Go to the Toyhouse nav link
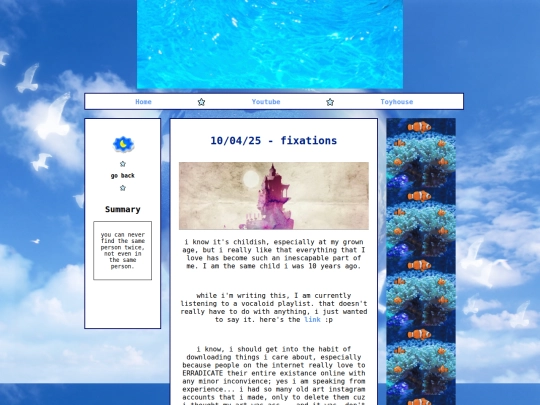The width and height of the screenshot is (540, 405). tap(397, 102)
